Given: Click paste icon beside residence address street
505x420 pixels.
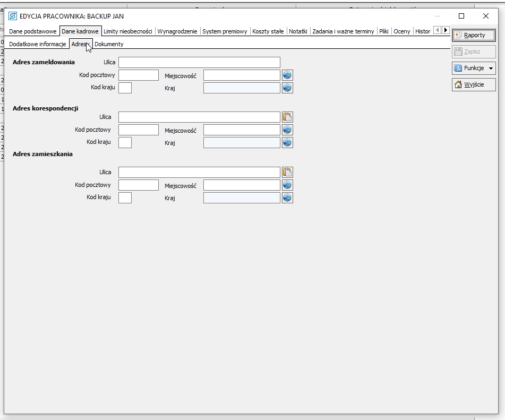Looking at the screenshot, I should (287, 172).
